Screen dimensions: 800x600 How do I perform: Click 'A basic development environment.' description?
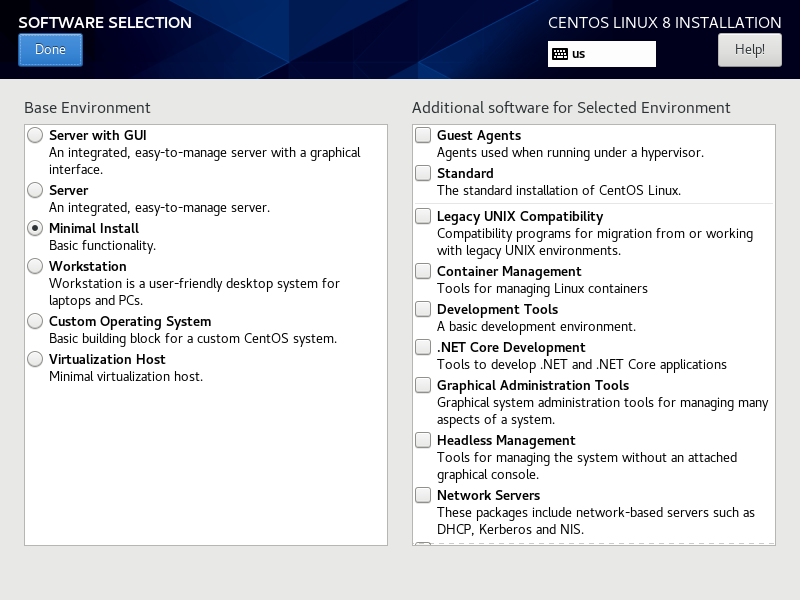(x=536, y=327)
